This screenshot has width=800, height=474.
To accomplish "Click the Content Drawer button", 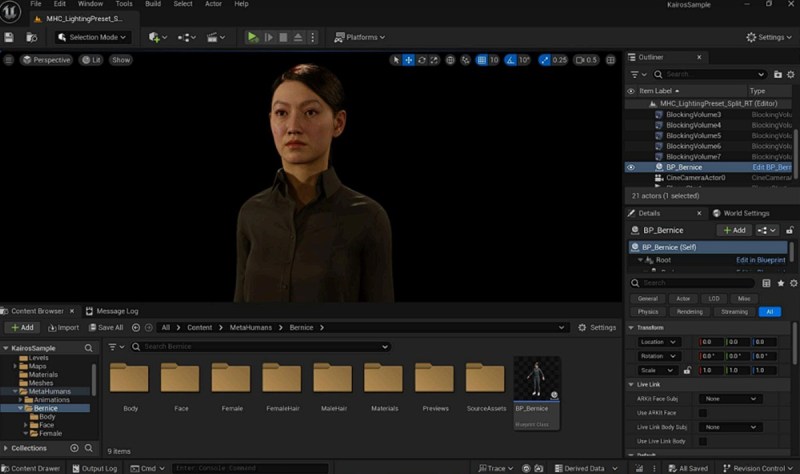I will point(31,468).
